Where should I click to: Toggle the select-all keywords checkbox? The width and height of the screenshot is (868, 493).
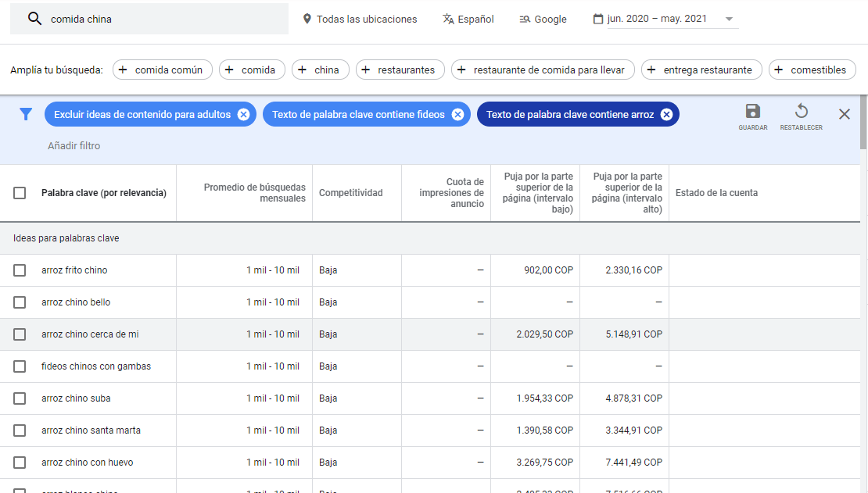tap(21, 193)
